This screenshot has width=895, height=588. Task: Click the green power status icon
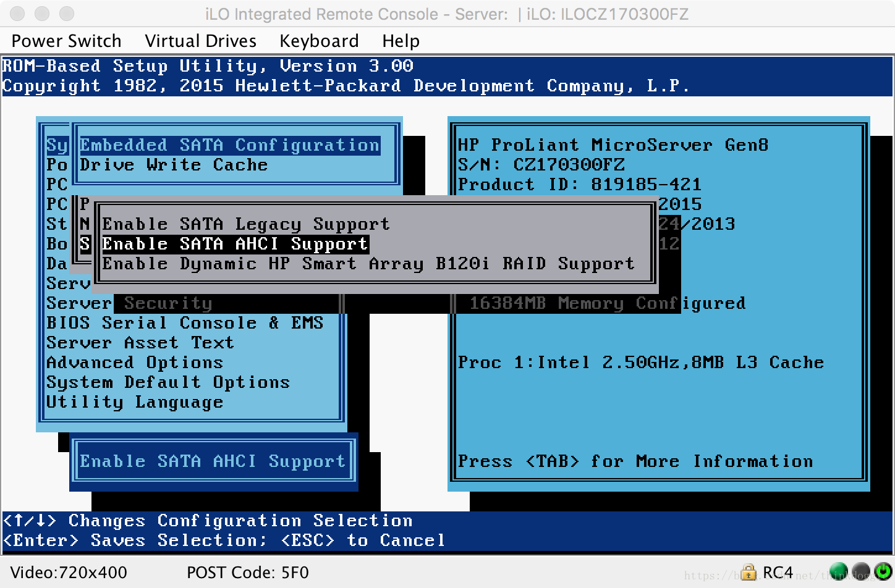883,572
